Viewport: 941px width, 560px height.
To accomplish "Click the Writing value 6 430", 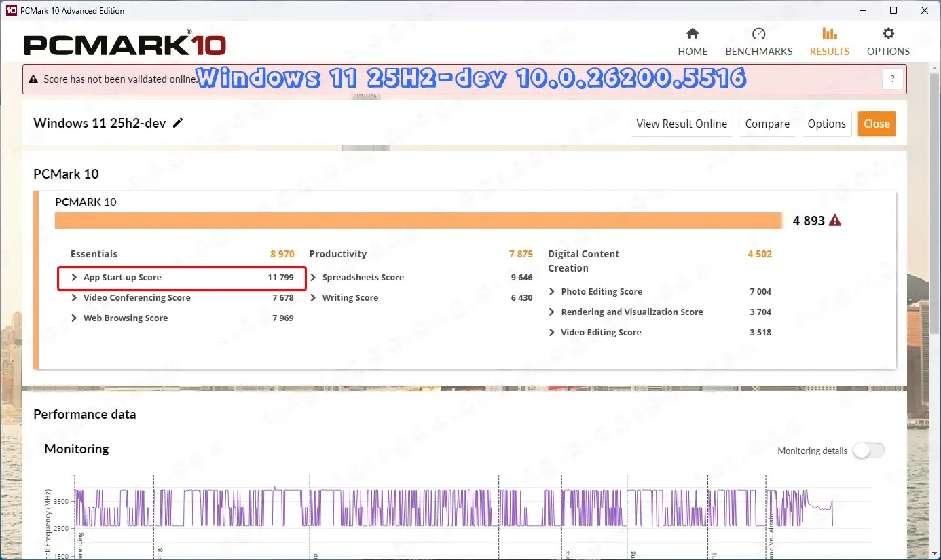I will 521,297.
